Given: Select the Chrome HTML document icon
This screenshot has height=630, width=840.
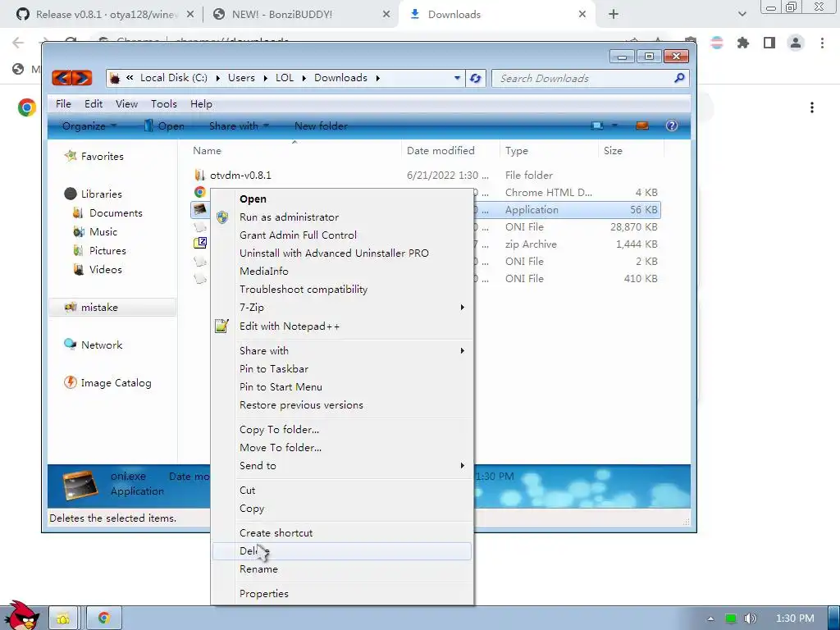Looking at the screenshot, I should click(x=200, y=192).
